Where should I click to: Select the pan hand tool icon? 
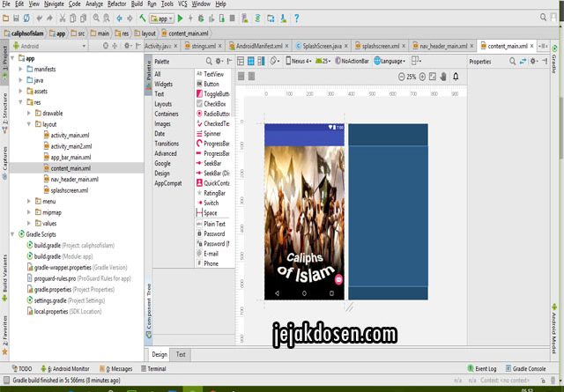coord(443,77)
